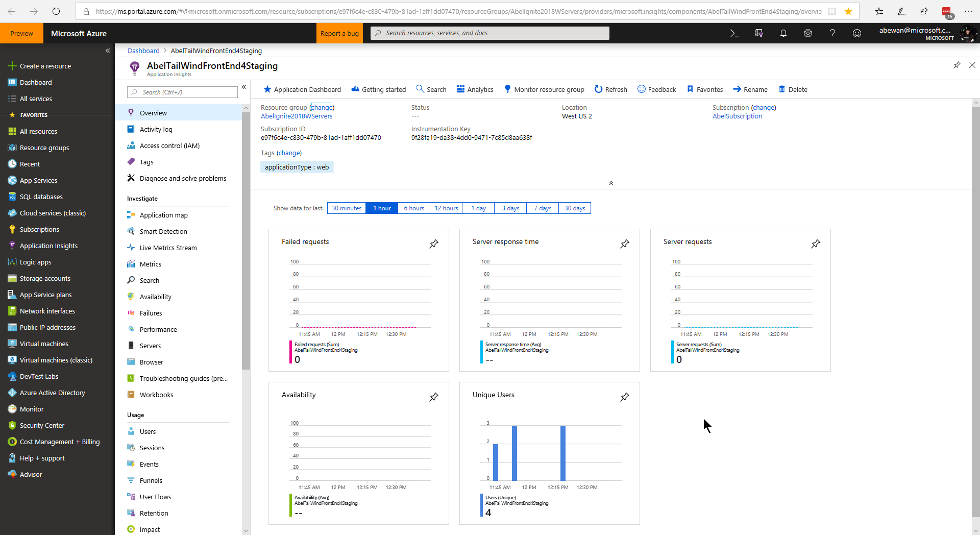This screenshot has width=980, height=535.
Task: Open the portal settings gear
Action: click(x=808, y=33)
